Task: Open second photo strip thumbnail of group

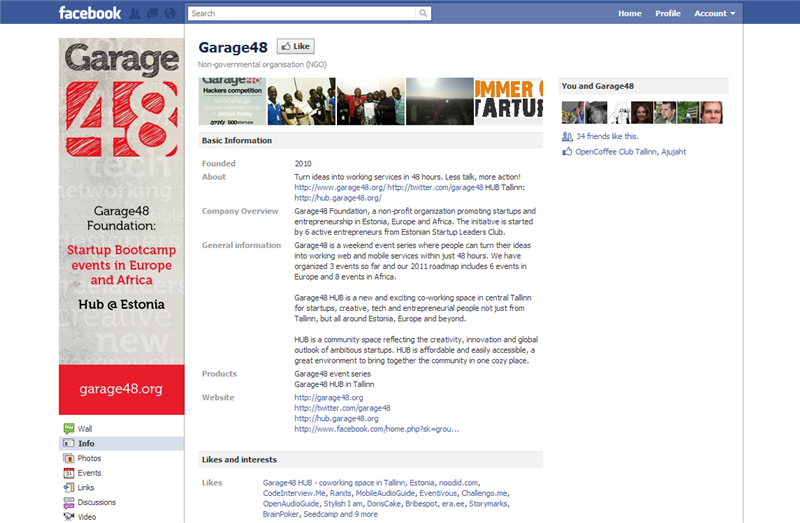Action: point(302,101)
